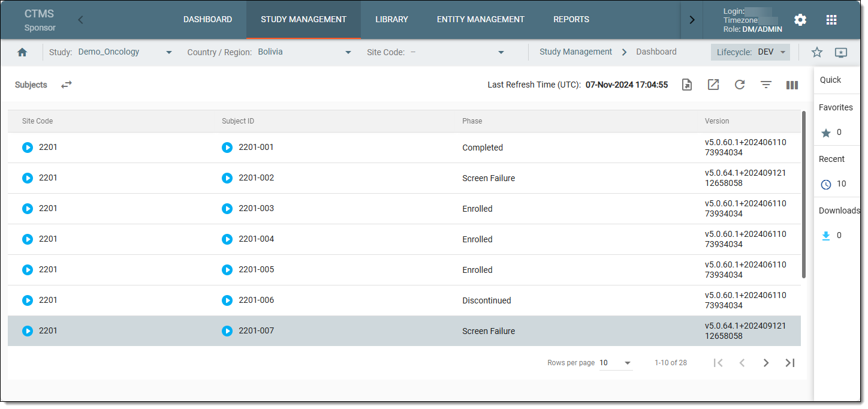The image size is (868, 409).
Task: Click Site Code arrow icon in 2201-001 row
Action: [28, 148]
